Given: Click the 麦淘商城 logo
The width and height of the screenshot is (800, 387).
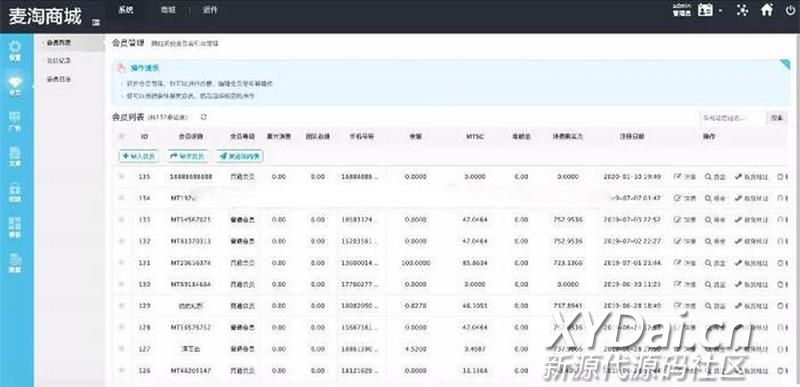Looking at the screenshot, I should coord(45,17).
